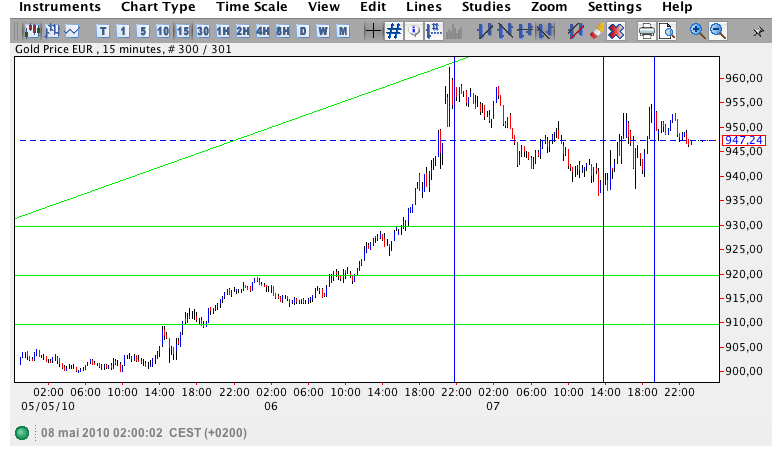
Task: Select the candlestick chart type icon
Action: point(30,31)
